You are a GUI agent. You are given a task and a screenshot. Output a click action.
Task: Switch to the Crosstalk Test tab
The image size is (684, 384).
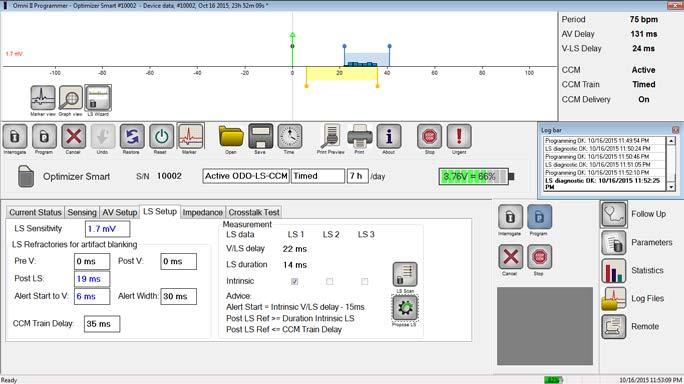point(254,212)
